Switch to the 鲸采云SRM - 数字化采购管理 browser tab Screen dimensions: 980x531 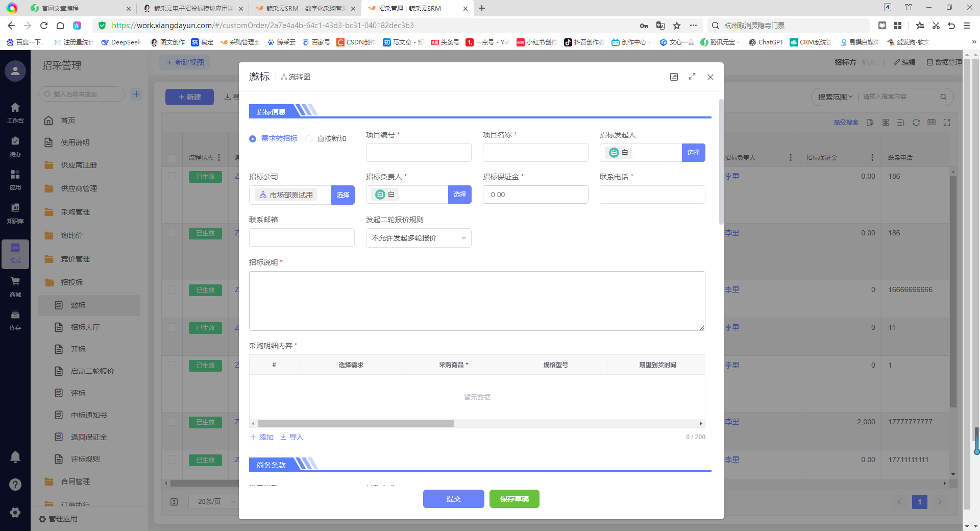coord(305,8)
